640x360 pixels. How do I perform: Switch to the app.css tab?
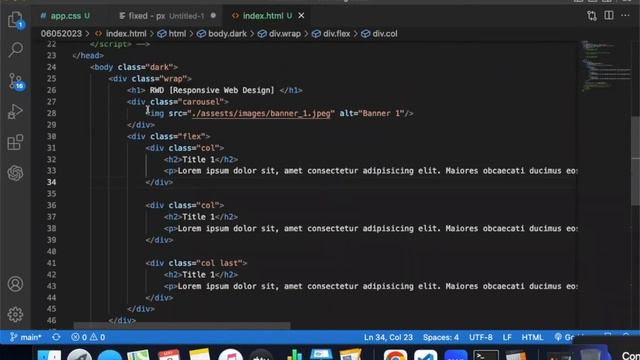coord(65,16)
